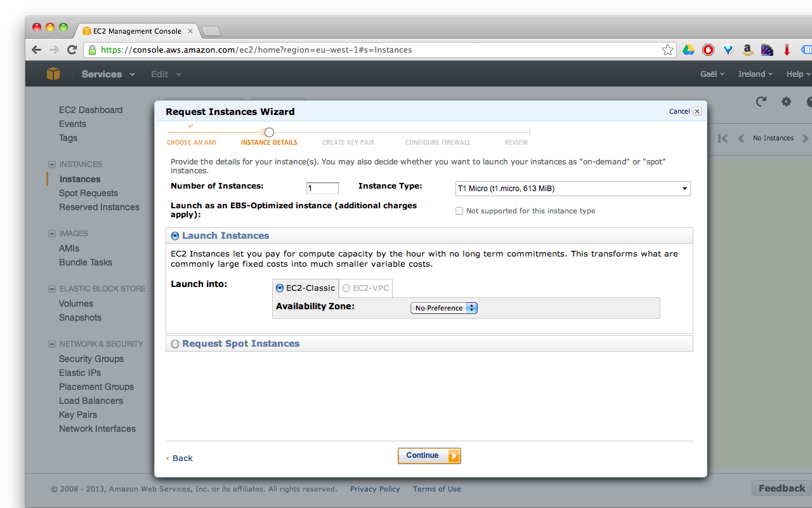
Task: Go to first page with the pagination arrow
Action: click(x=723, y=138)
